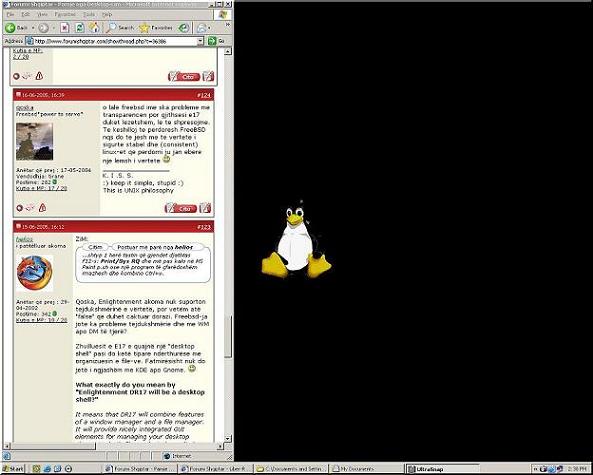Click the horizontal scrollbar right arrow
The height and width of the screenshot is (475, 593).
tap(220, 446)
